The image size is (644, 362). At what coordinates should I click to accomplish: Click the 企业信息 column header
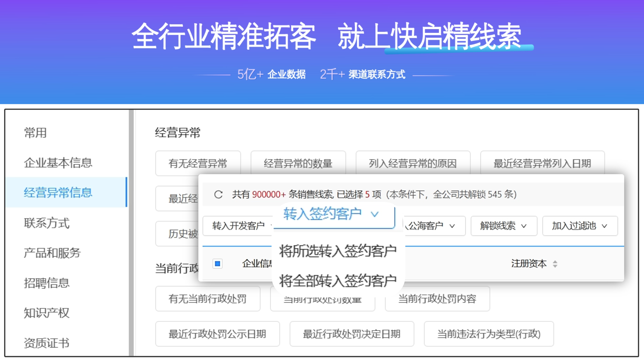(x=257, y=264)
